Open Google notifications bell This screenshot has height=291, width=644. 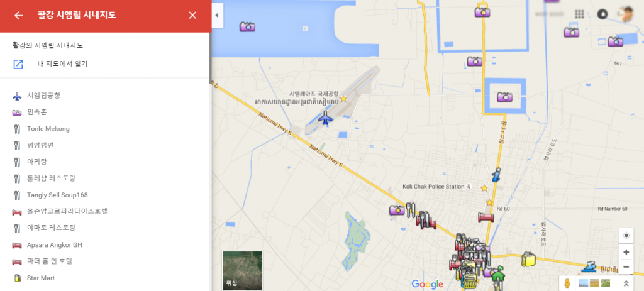[x=602, y=14]
